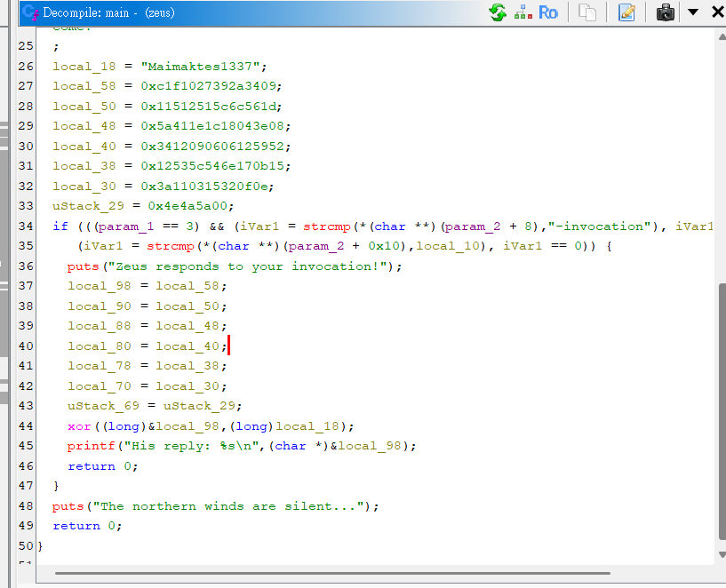This screenshot has height=588, width=726.
Task: Click the puts call on line 36
Action: [84, 266]
